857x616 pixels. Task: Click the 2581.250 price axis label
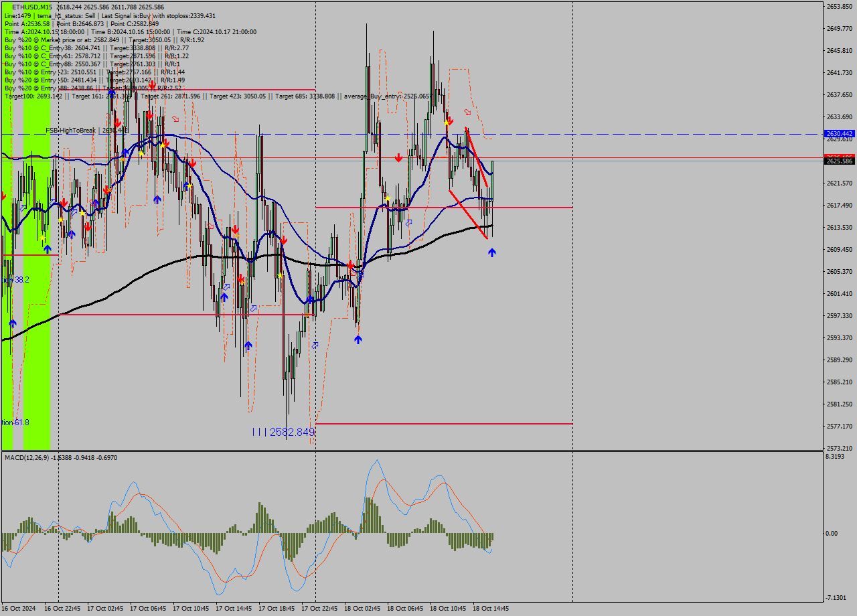(x=839, y=404)
